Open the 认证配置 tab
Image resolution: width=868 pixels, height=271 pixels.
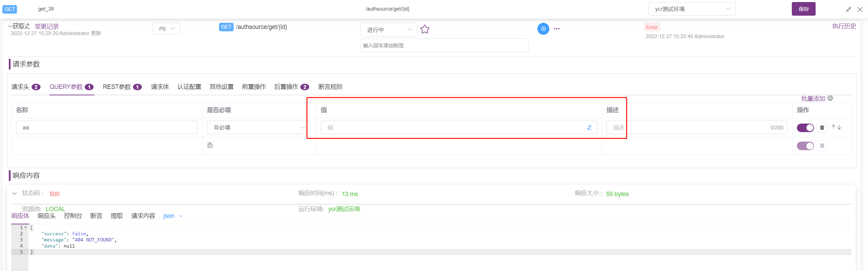189,87
